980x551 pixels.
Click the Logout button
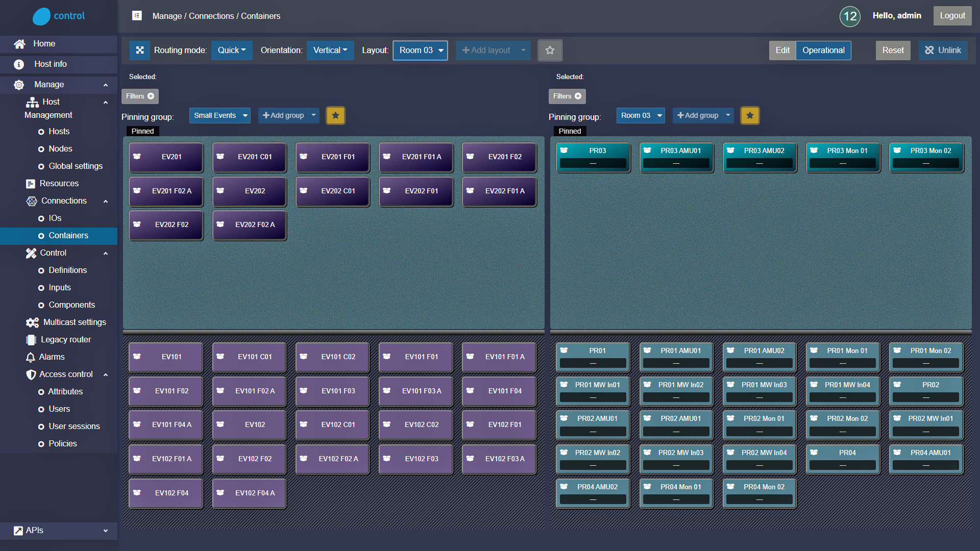coord(952,16)
